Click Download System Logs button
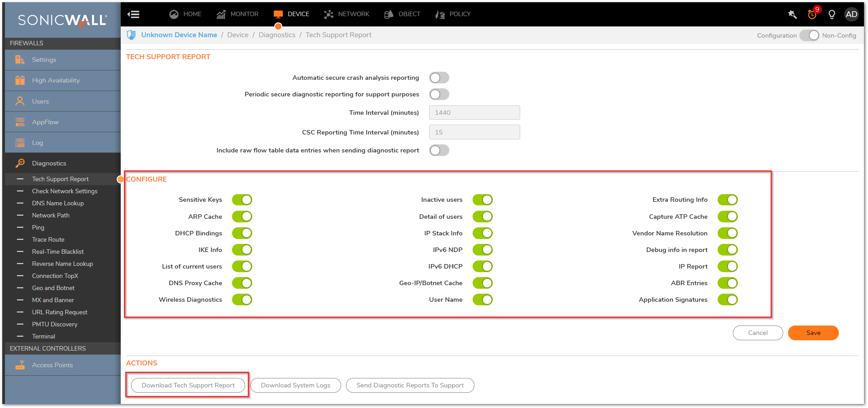The height and width of the screenshot is (408, 868). 296,385
